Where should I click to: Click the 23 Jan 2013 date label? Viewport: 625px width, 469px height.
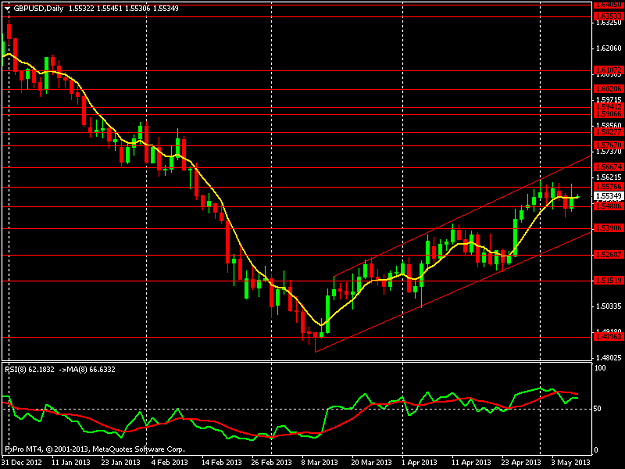pos(120,463)
